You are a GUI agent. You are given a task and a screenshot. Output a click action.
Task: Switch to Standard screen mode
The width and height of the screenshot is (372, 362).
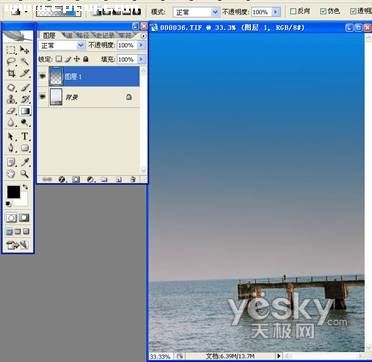[x=10, y=231]
